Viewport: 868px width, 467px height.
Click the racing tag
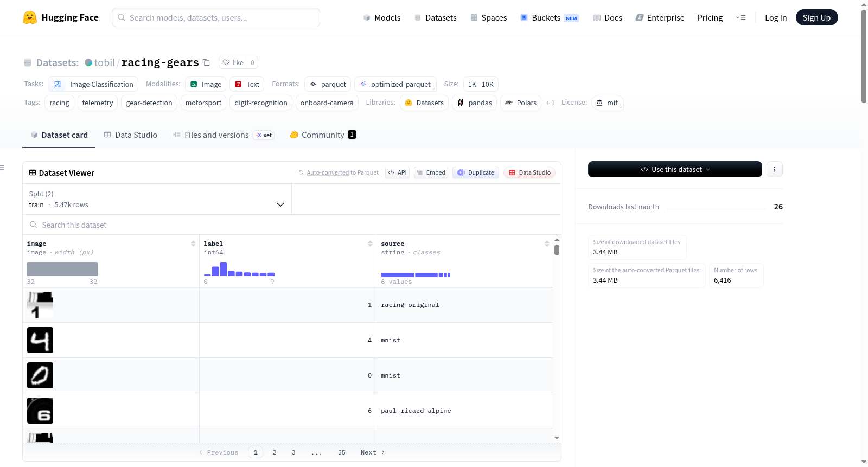pyautogui.click(x=60, y=103)
